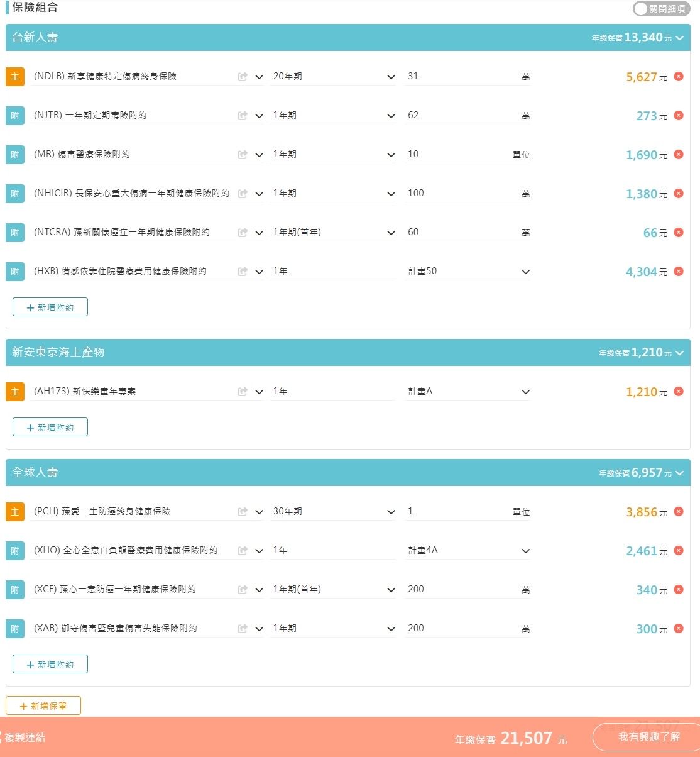
Task: Click the coverage amount field showing 31
Action: (459, 77)
